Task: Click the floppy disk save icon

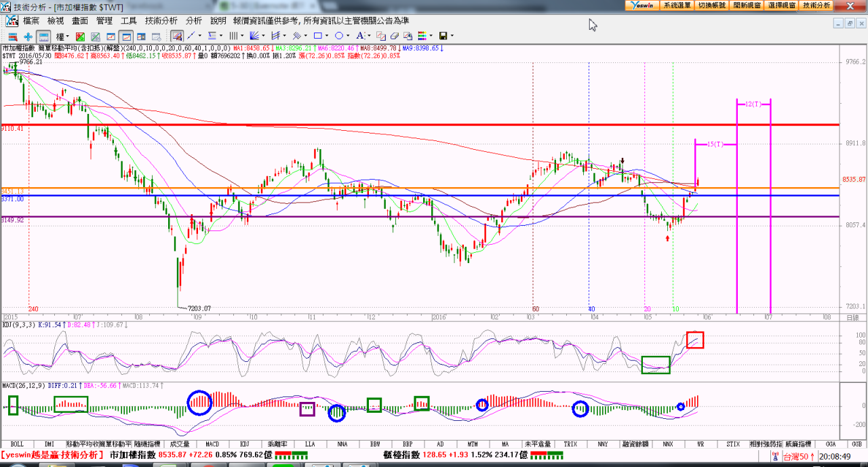Action: point(443,36)
